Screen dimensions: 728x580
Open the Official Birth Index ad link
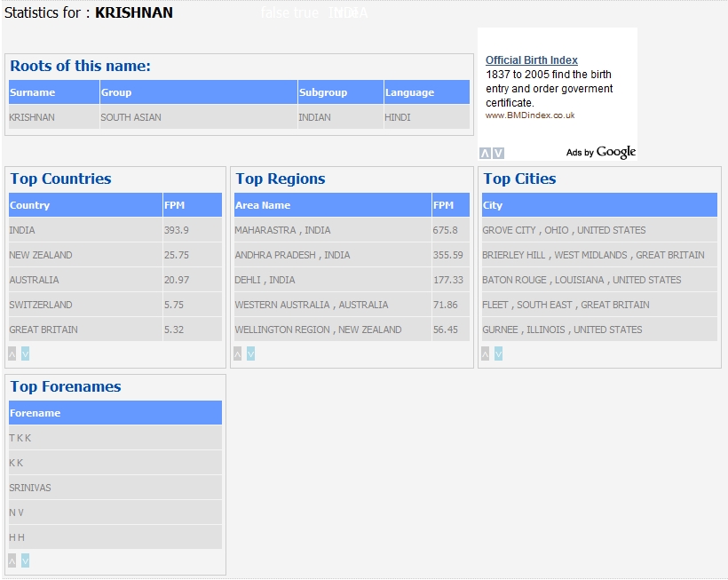(x=531, y=60)
